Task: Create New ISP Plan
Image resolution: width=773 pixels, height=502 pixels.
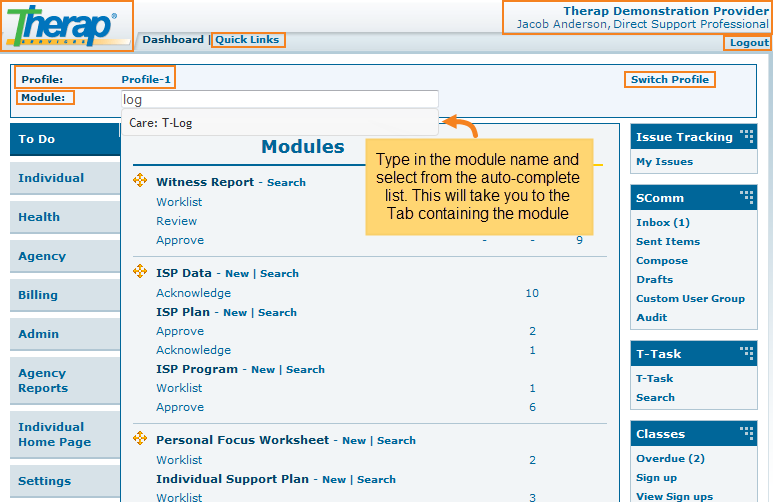Action: tap(235, 313)
